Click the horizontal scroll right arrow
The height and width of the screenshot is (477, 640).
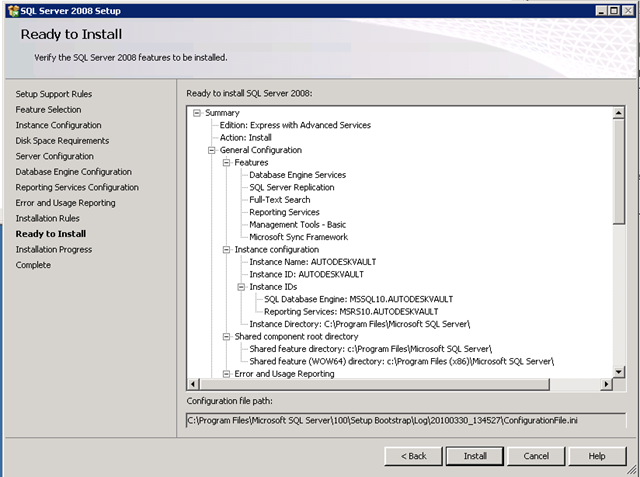[606, 384]
